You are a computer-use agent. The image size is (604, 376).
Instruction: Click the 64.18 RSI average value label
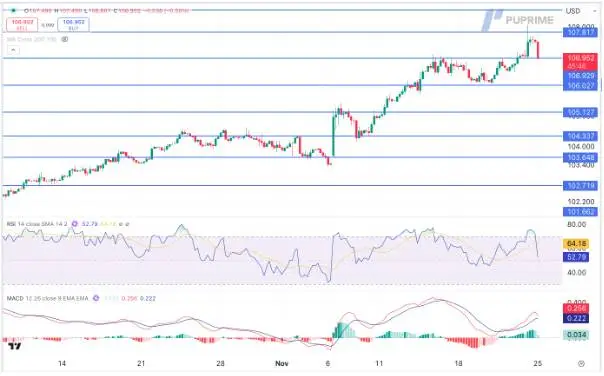pos(576,243)
